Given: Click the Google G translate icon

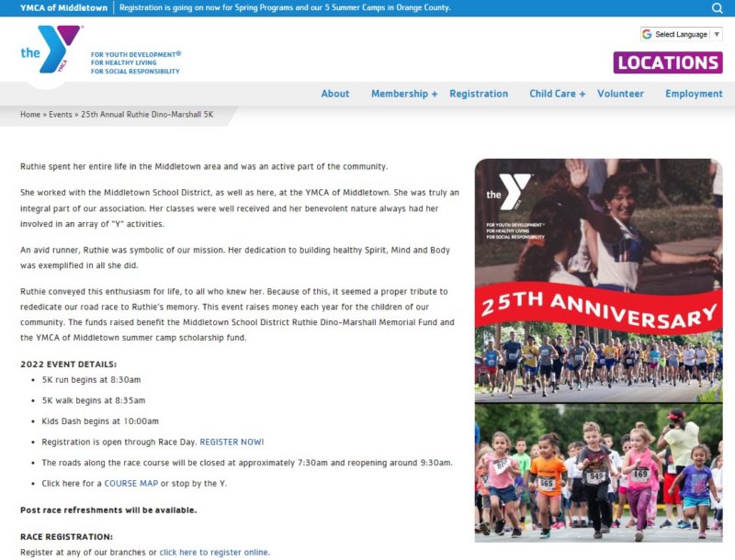Looking at the screenshot, I should coord(647,34).
